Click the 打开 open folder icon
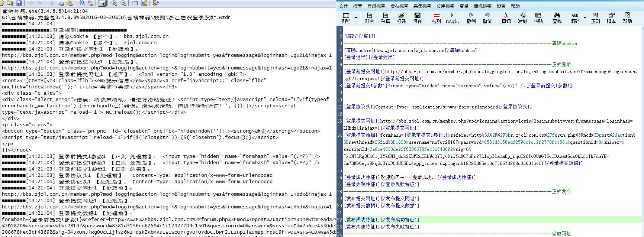The image size is (644, 237). [x=401, y=17]
